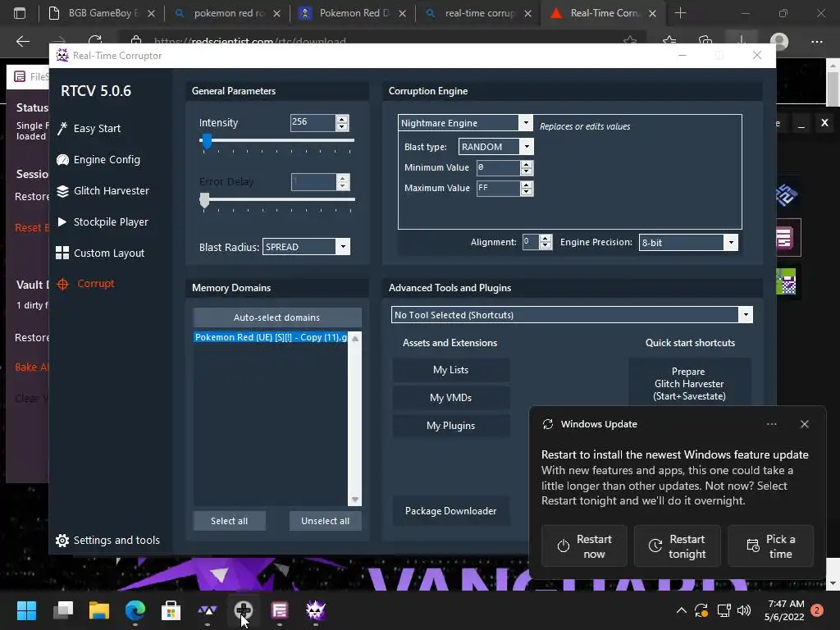Click the Settings gear icon
Screen dimensions: 840x630
pyautogui.click(x=62, y=540)
